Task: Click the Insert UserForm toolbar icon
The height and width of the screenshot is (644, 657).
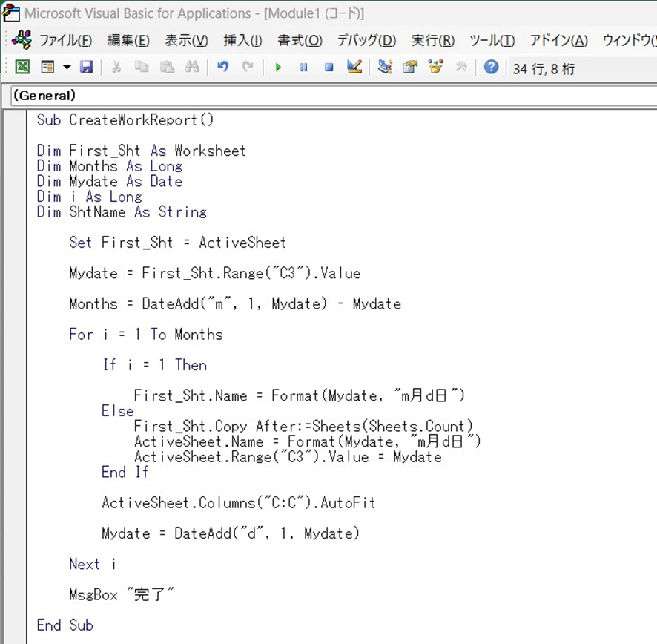Action: (x=47, y=68)
